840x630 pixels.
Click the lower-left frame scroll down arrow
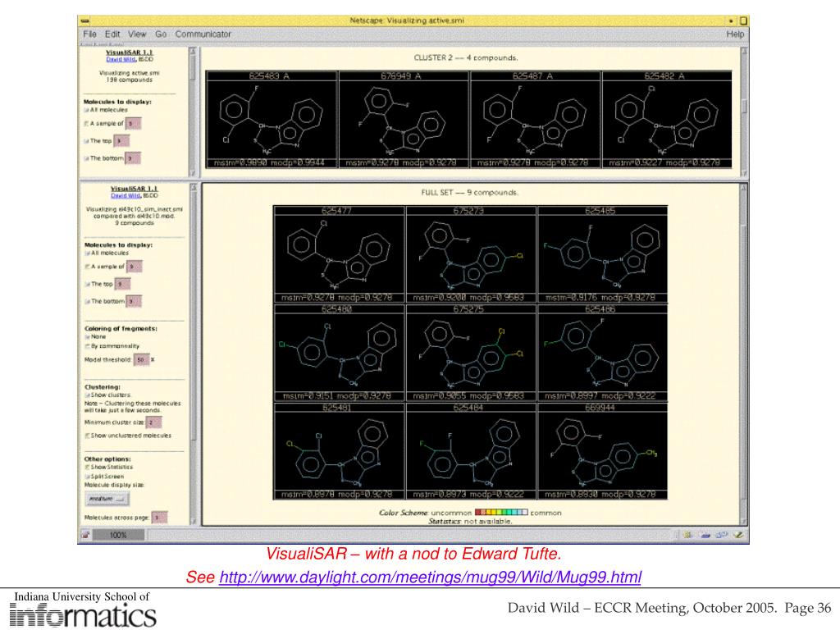[x=194, y=521]
